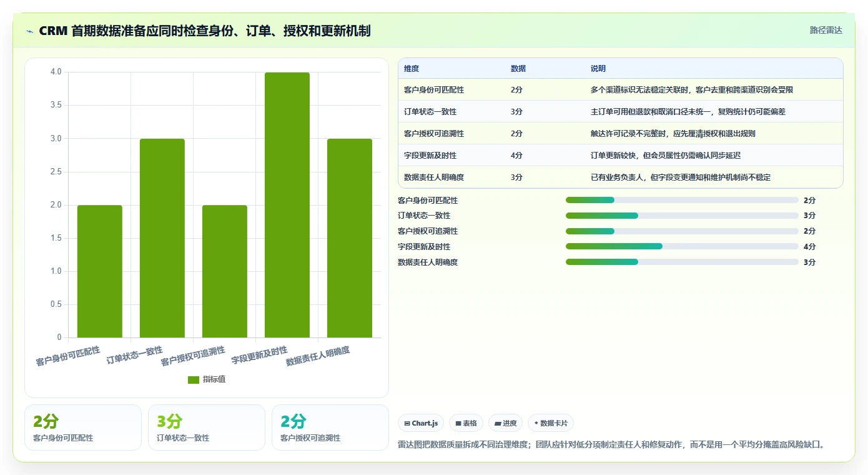The height and width of the screenshot is (475, 868).
Task: Click x-axis label 数据责任人明确度
Action: (x=318, y=356)
